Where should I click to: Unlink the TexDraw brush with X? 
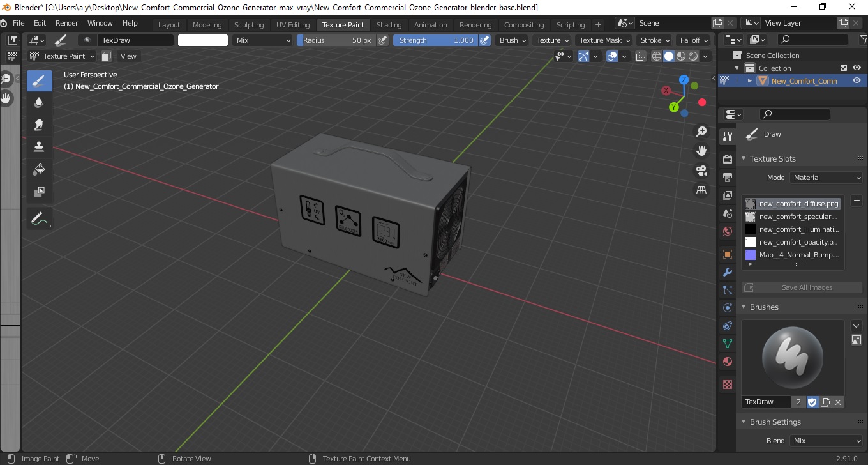point(838,402)
